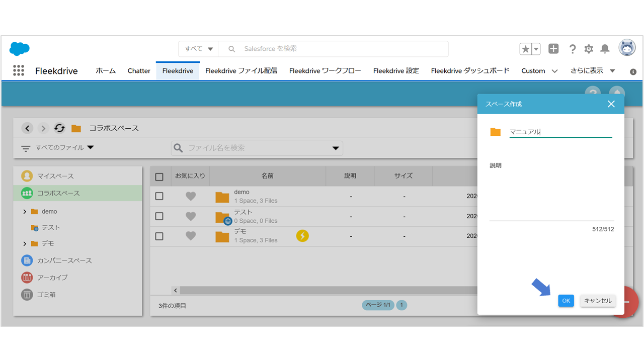
Task: Click the user avatar icon
Action: click(627, 48)
